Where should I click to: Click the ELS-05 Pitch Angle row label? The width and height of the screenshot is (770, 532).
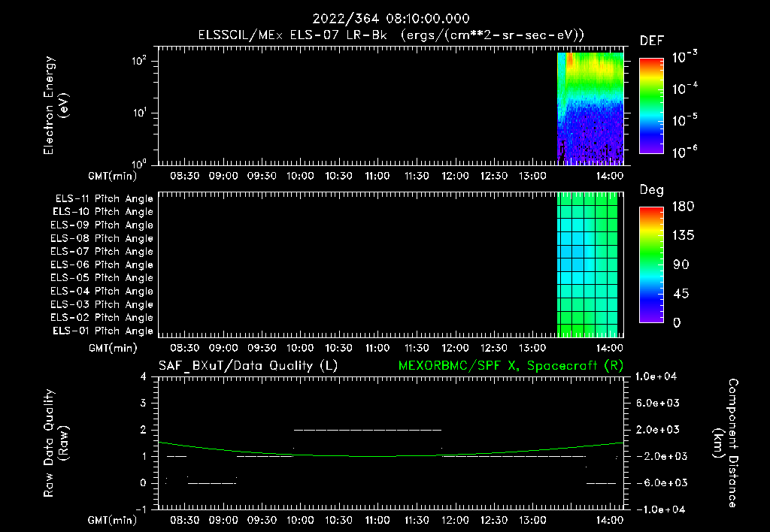(102, 278)
